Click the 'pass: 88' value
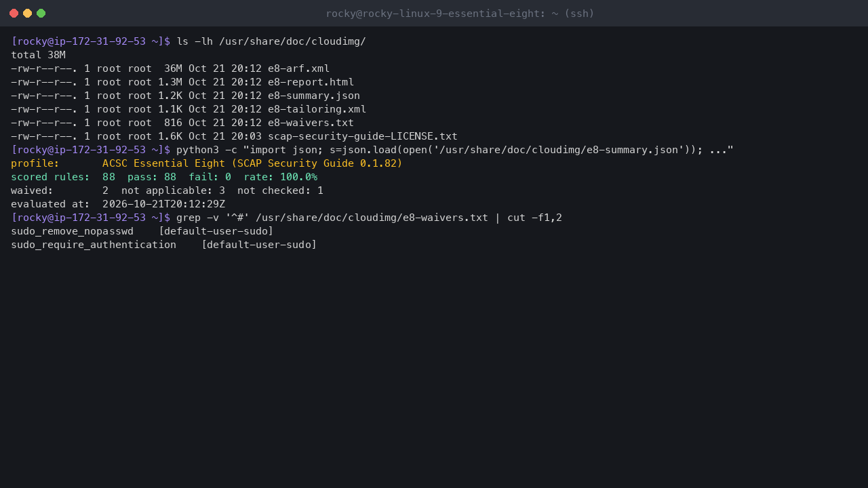The height and width of the screenshot is (488, 868). 152,177
